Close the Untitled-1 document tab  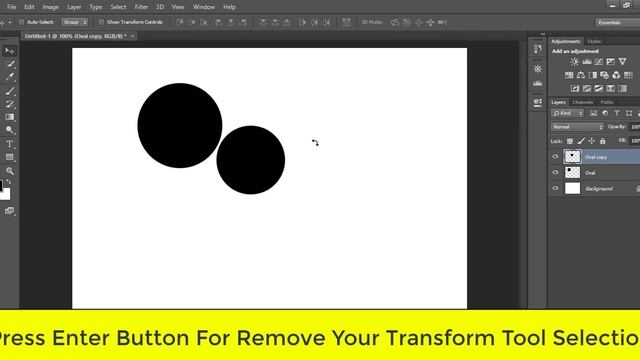click(133, 36)
